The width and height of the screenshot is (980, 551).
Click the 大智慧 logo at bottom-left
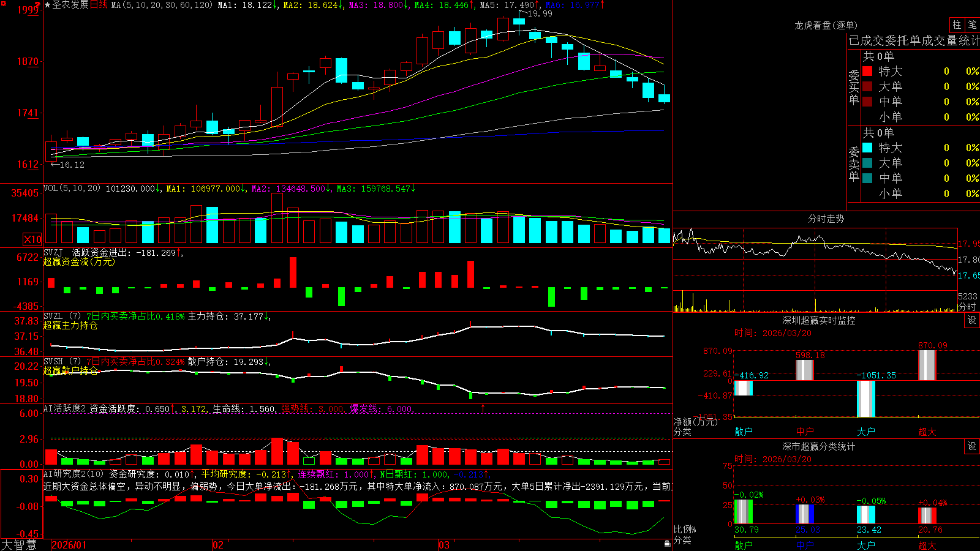coord(19,545)
